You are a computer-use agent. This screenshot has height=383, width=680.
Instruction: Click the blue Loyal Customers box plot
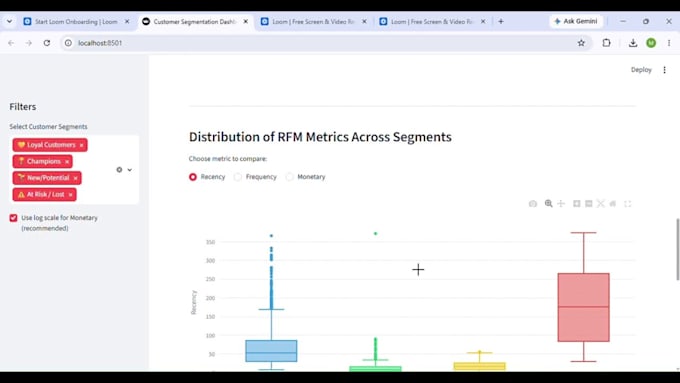coord(271,351)
